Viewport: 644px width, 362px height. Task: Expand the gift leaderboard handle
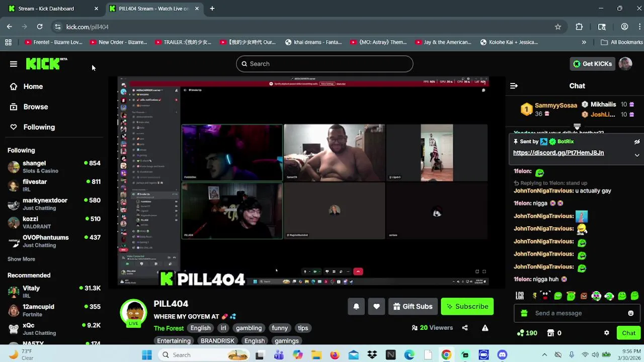tap(577, 127)
